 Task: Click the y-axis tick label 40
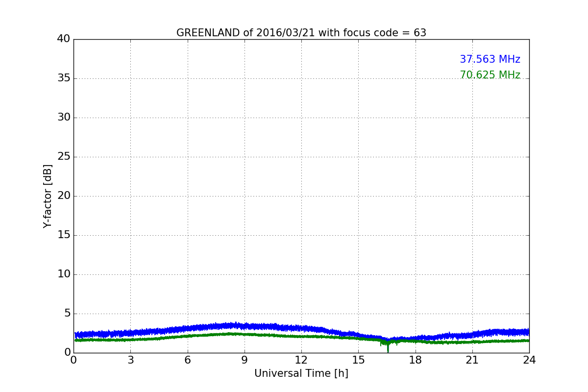pyautogui.click(x=64, y=39)
